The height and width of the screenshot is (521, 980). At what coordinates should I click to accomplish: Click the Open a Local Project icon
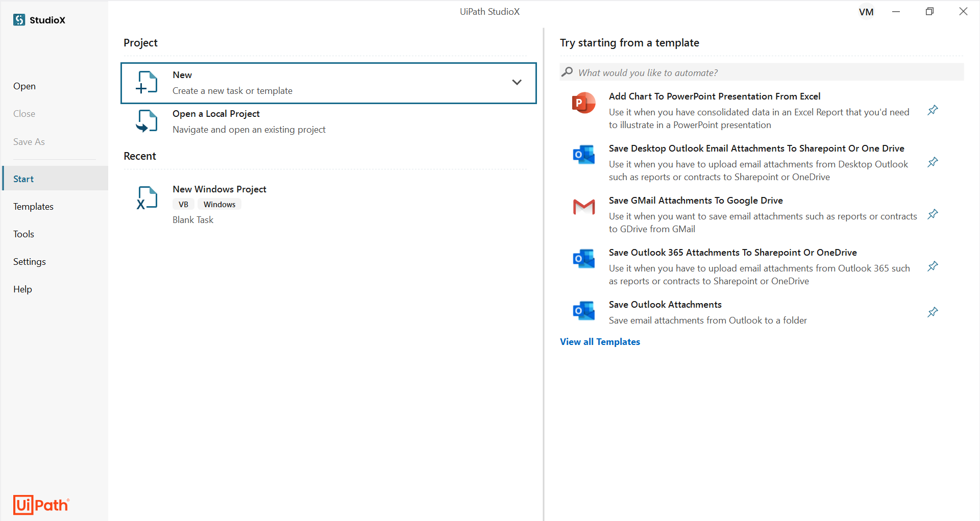[147, 121]
